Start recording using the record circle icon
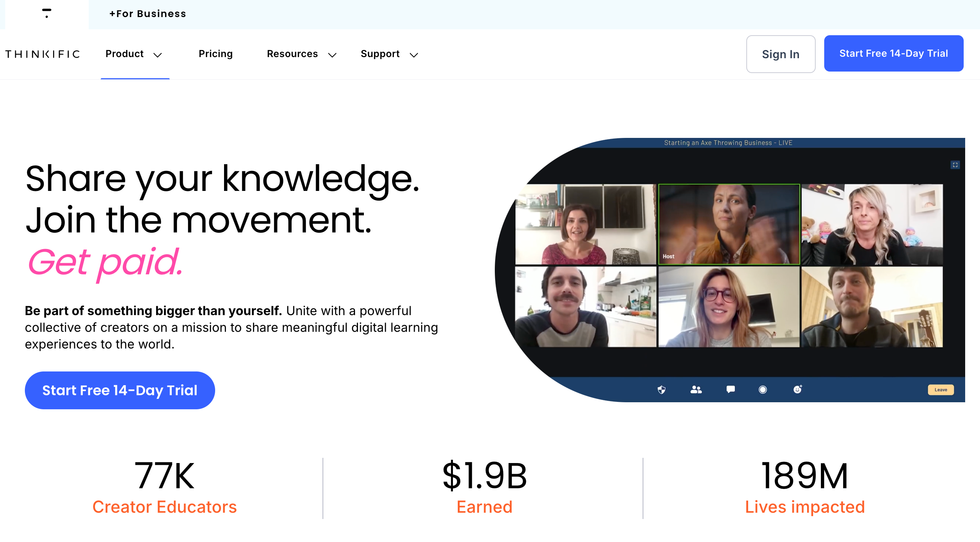Screen dimensions: 980x542 point(762,390)
